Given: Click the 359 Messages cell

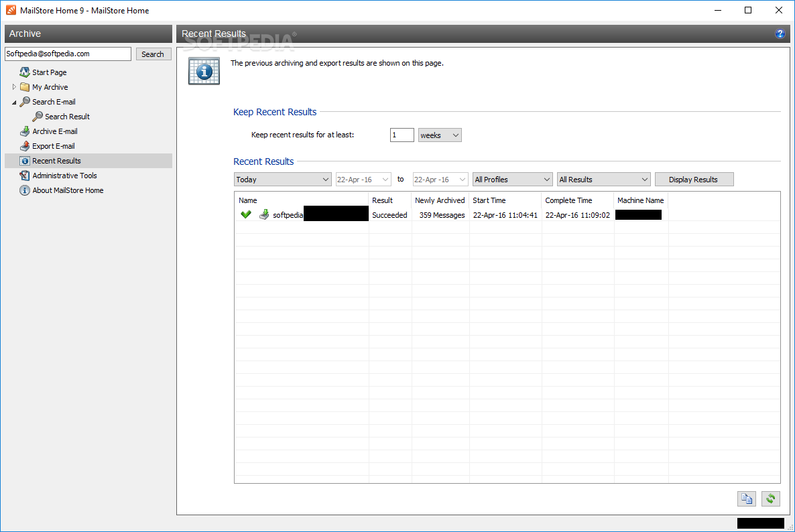Looking at the screenshot, I should 442,215.
